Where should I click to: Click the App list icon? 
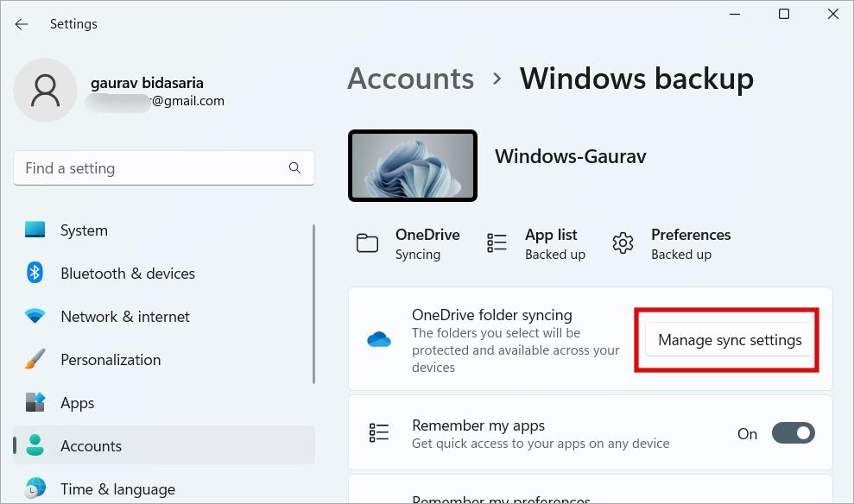497,243
